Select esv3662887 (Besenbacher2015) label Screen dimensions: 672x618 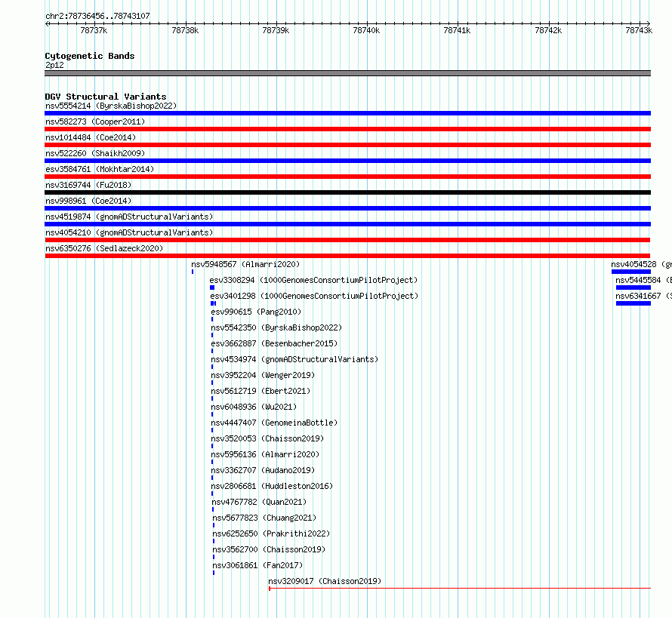tap(274, 343)
